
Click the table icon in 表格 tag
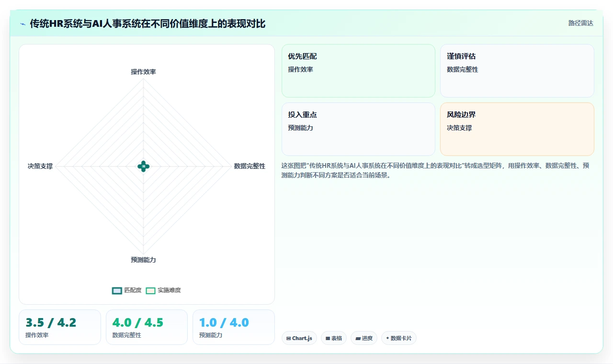[x=328, y=338]
